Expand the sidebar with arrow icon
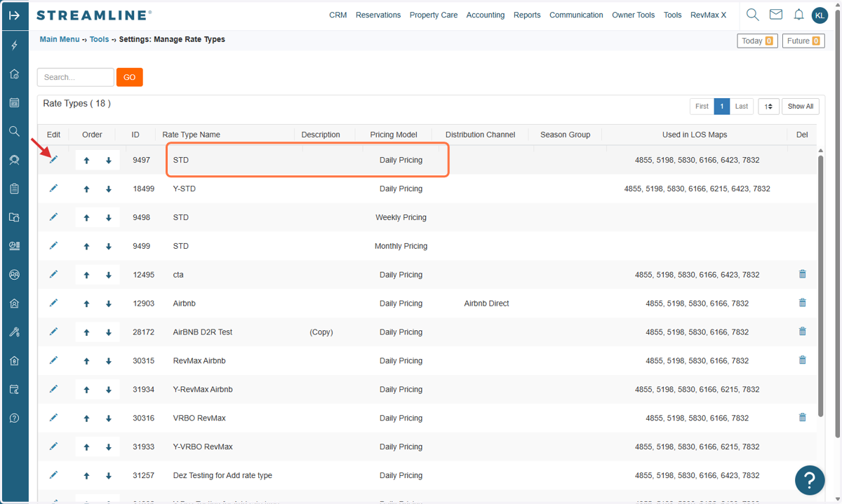Viewport: 842px width, 504px height. point(14,15)
